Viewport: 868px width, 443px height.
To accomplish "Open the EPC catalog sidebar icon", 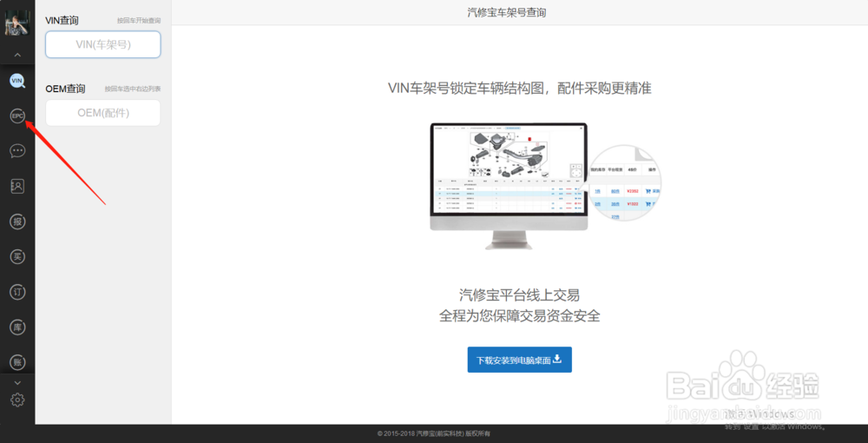I will tap(17, 116).
